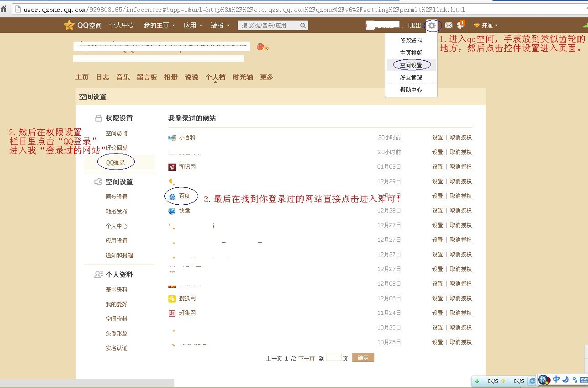Revoke authorization for 搜狐网

[461, 298]
